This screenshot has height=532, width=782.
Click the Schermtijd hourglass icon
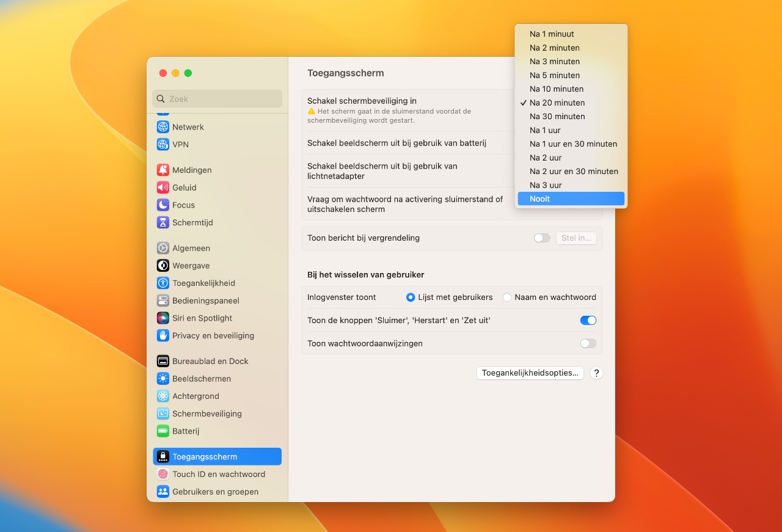163,223
